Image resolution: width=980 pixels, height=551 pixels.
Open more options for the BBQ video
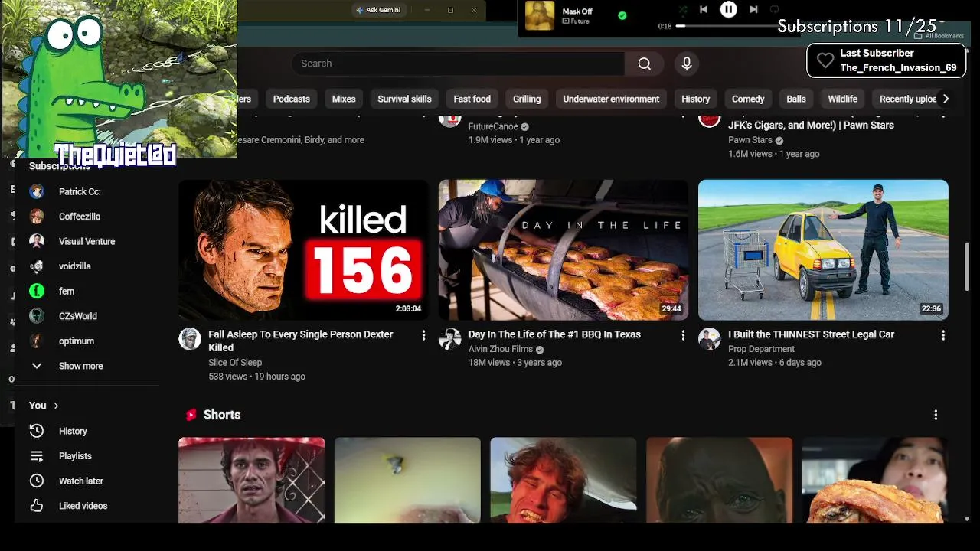point(683,335)
